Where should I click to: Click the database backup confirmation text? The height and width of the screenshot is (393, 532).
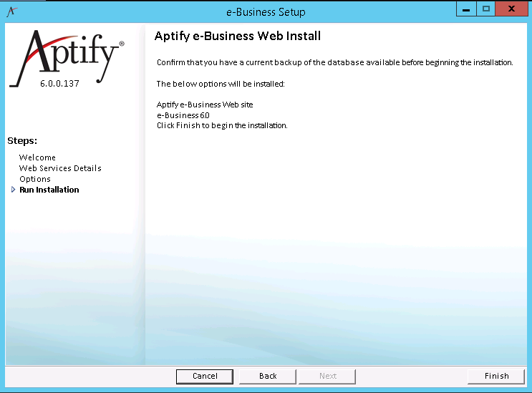coord(334,62)
